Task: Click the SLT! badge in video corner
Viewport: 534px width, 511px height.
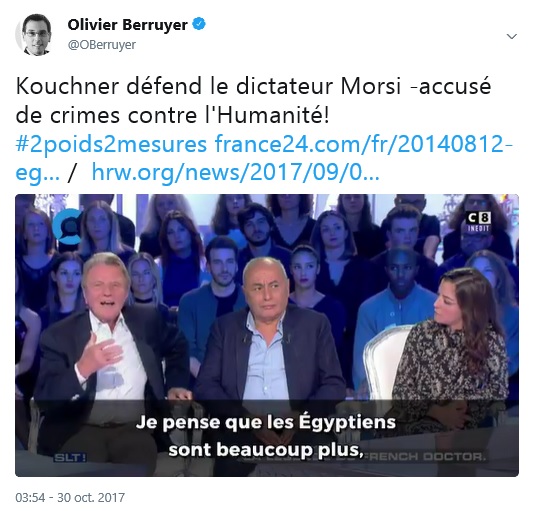Action: (70, 458)
